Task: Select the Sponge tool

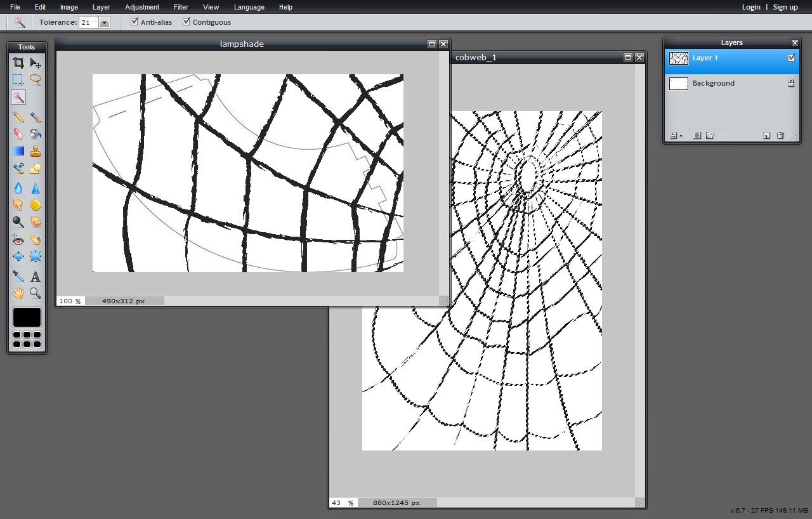Action: point(36,205)
